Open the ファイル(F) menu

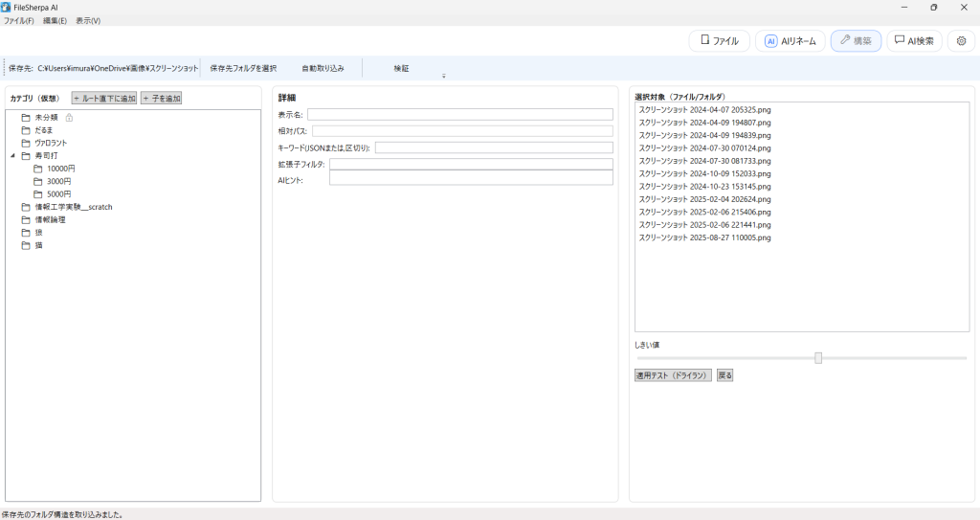click(18, 20)
